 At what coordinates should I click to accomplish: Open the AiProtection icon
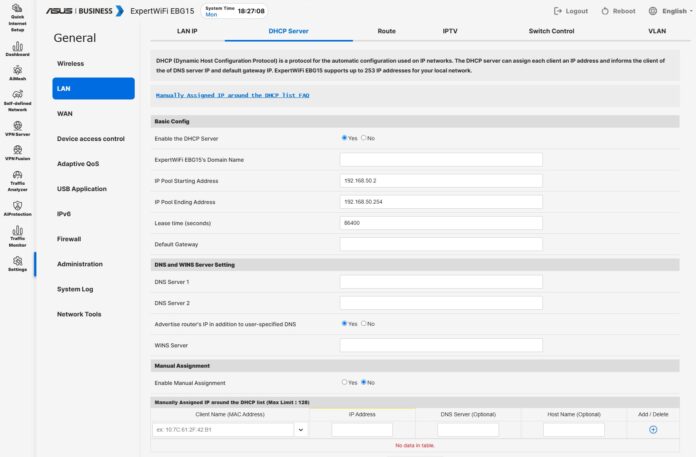[17, 207]
